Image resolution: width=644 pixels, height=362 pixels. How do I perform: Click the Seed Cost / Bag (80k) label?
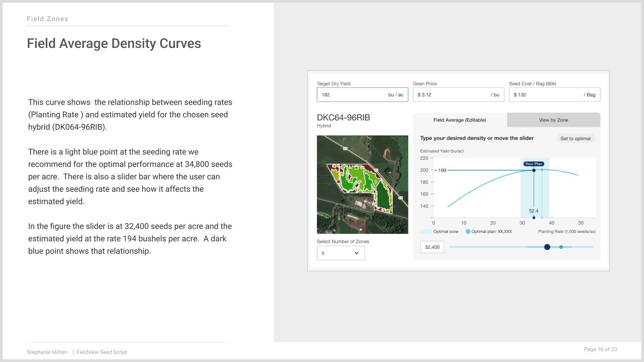(x=533, y=84)
